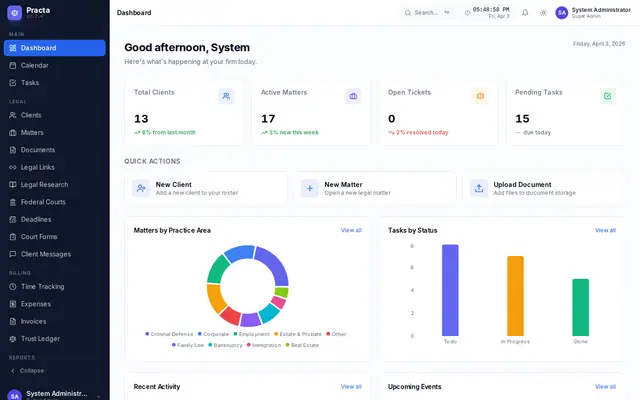Open Tasks from the sidebar
The height and width of the screenshot is (400, 640).
click(55, 83)
